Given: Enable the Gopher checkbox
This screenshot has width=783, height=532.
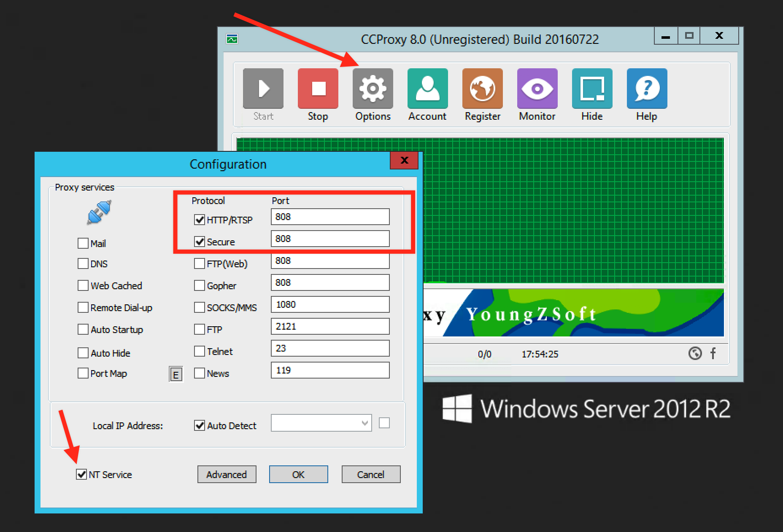Looking at the screenshot, I should point(199,285).
